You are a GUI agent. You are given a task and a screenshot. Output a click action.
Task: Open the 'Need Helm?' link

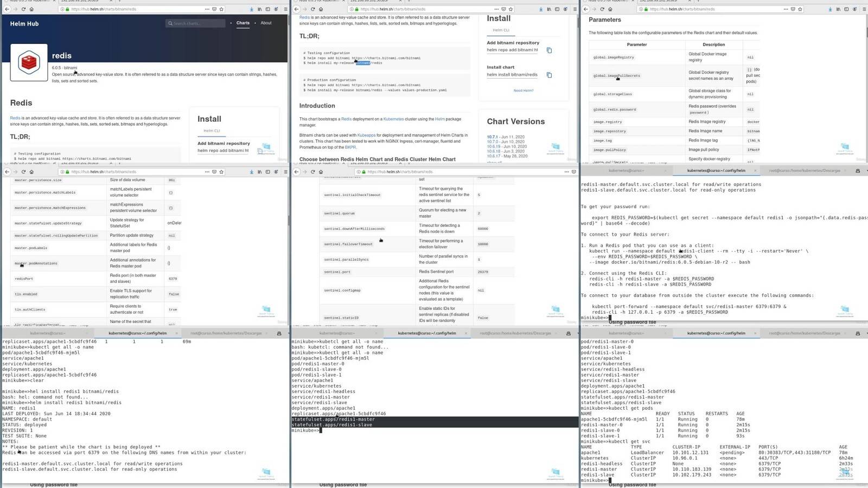pyautogui.click(x=524, y=91)
